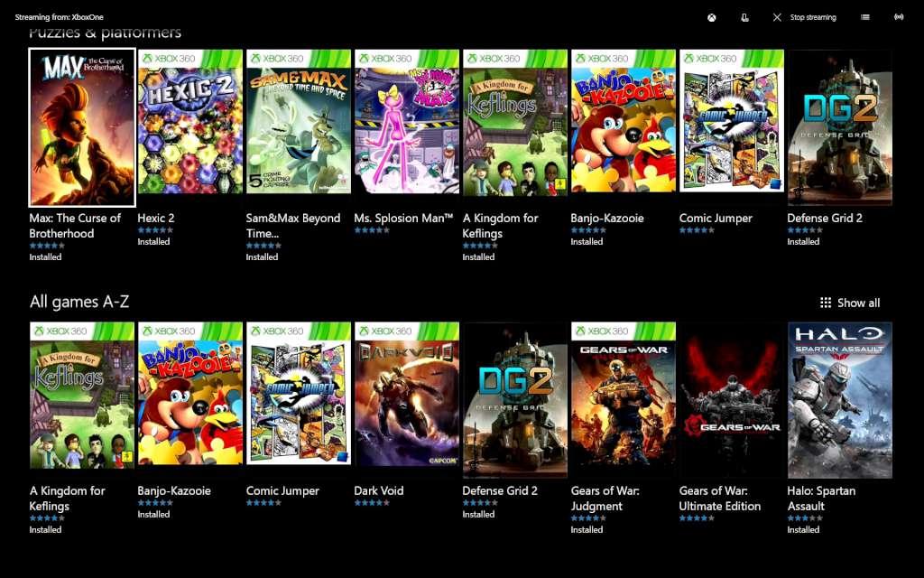This screenshot has height=578, width=924.
Task: Click the grid icon next to Show all
Action: click(827, 303)
